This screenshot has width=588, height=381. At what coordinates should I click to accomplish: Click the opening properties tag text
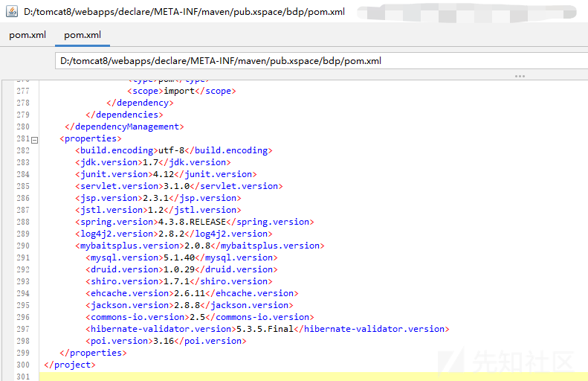[90, 138]
